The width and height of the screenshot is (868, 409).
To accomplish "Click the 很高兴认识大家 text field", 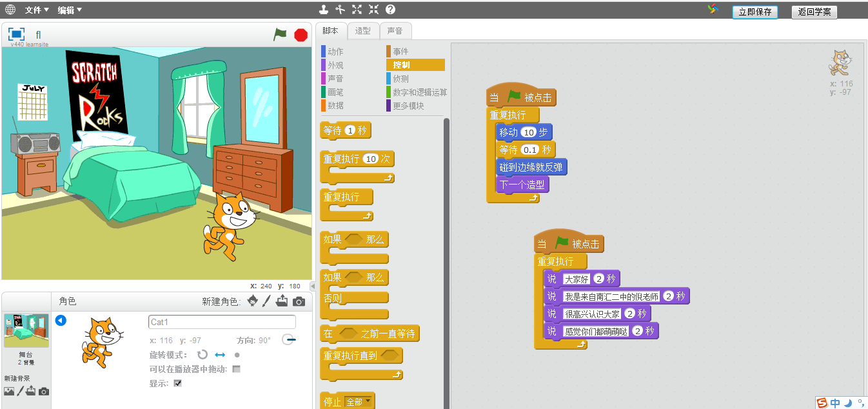I will pyautogui.click(x=593, y=314).
